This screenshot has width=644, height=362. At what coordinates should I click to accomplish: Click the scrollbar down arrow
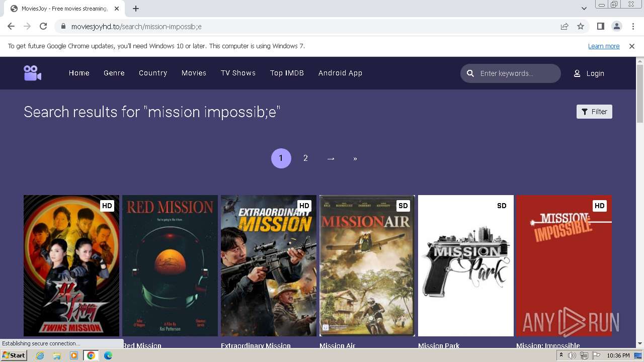(x=640, y=344)
